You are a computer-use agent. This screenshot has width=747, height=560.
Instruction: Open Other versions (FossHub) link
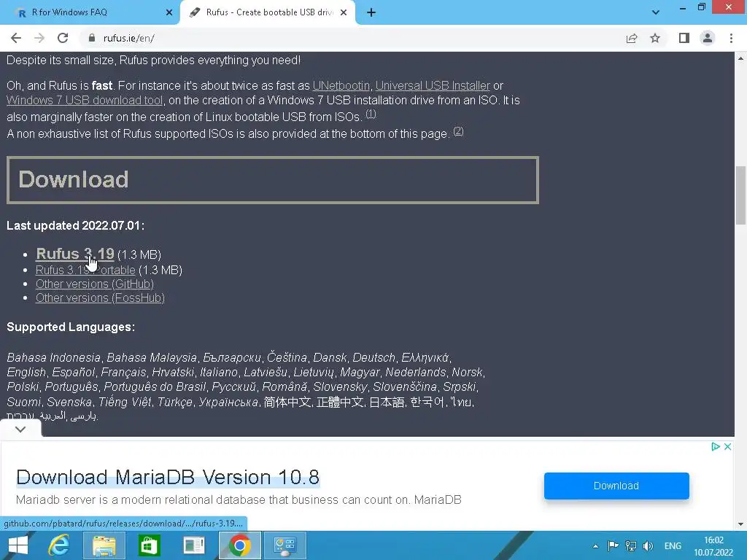(x=100, y=298)
